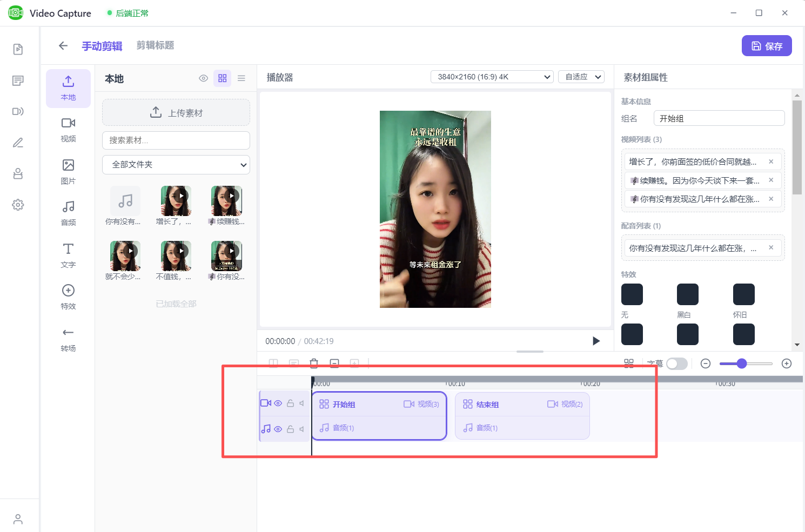Select the 续赚钱 video thumbnail
The image size is (805, 532).
point(226,201)
